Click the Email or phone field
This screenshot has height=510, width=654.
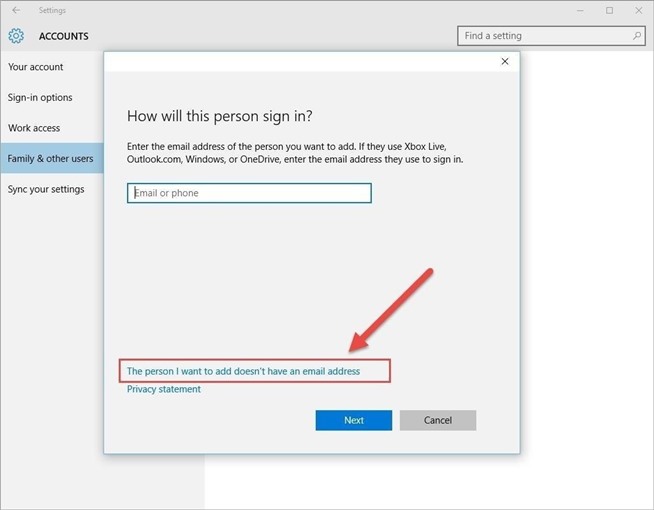click(249, 193)
